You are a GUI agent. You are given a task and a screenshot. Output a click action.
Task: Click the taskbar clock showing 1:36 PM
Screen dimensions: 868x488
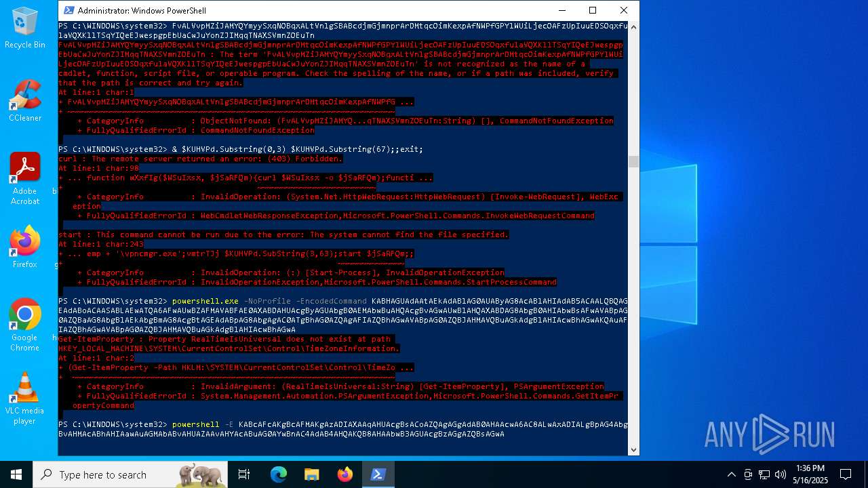pos(810,474)
